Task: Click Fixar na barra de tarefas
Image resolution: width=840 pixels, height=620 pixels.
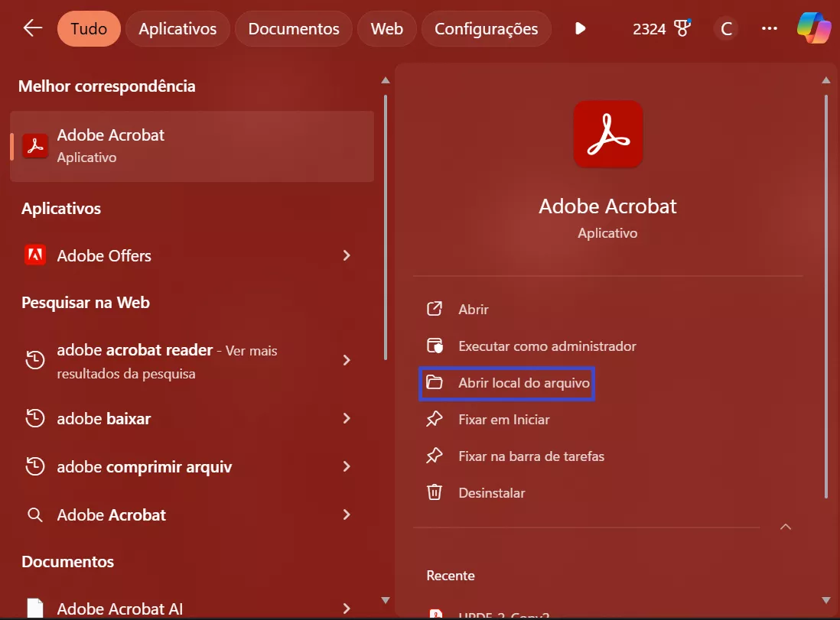Action: 531,456
